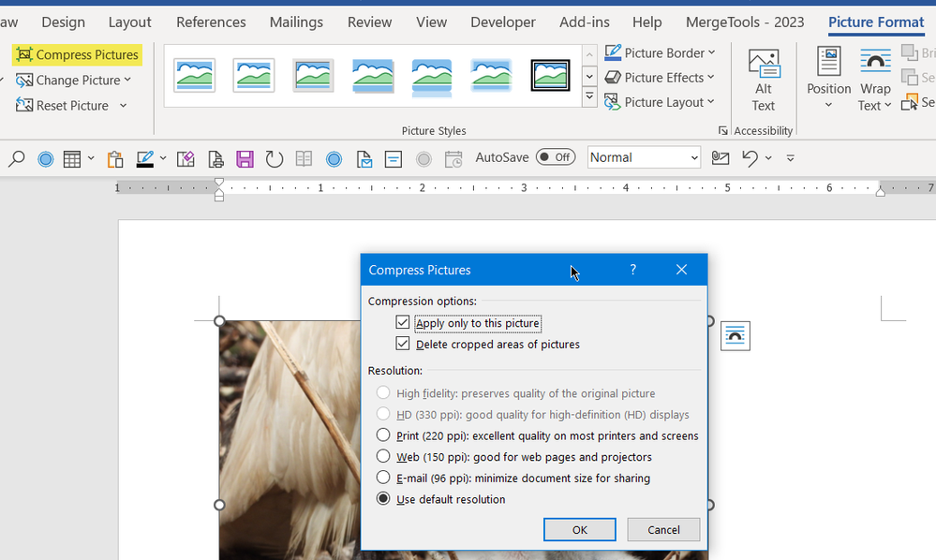
Task: Open the Design tab
Action: point(64,22)
